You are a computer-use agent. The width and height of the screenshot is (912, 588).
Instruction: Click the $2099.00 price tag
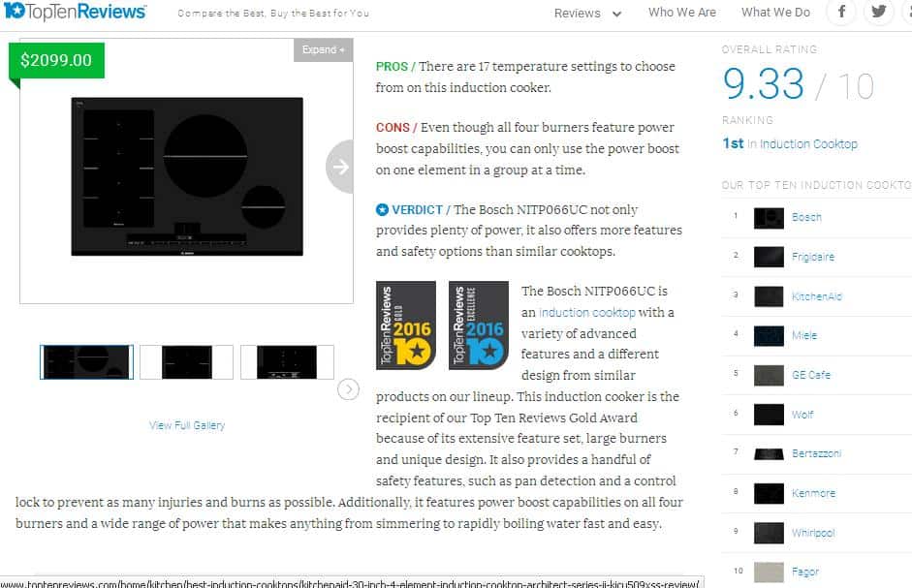(x=56, y=60)
